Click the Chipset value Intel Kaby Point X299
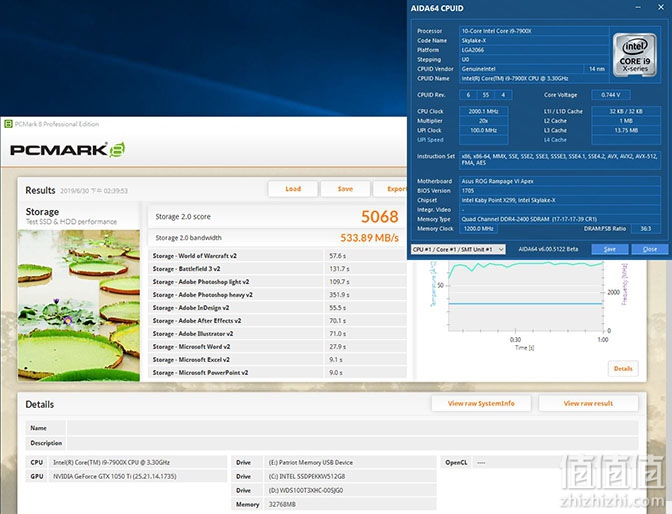Viewport: 672px width, 514px height. pos(560,200)
